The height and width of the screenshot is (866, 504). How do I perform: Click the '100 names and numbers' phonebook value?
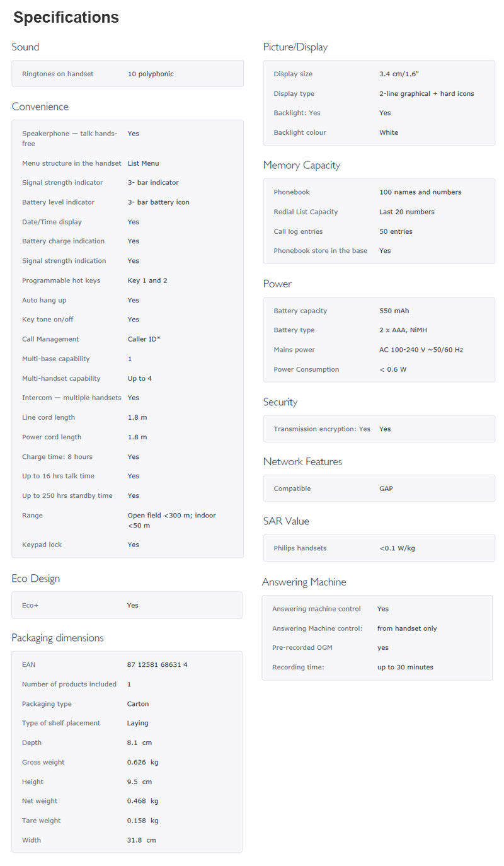tap(420, 192)
